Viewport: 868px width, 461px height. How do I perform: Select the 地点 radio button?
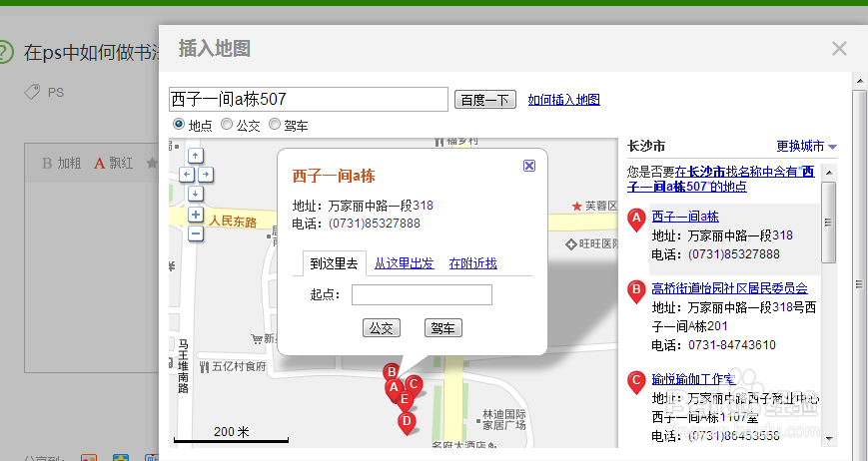178,124
